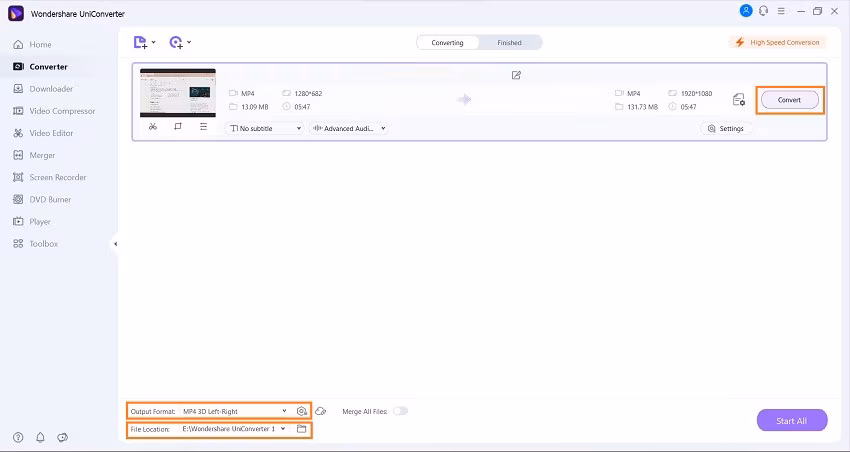Select Converter in the sidebar
The width and height of the screenshot is (850, 452).
coord(41,67)
